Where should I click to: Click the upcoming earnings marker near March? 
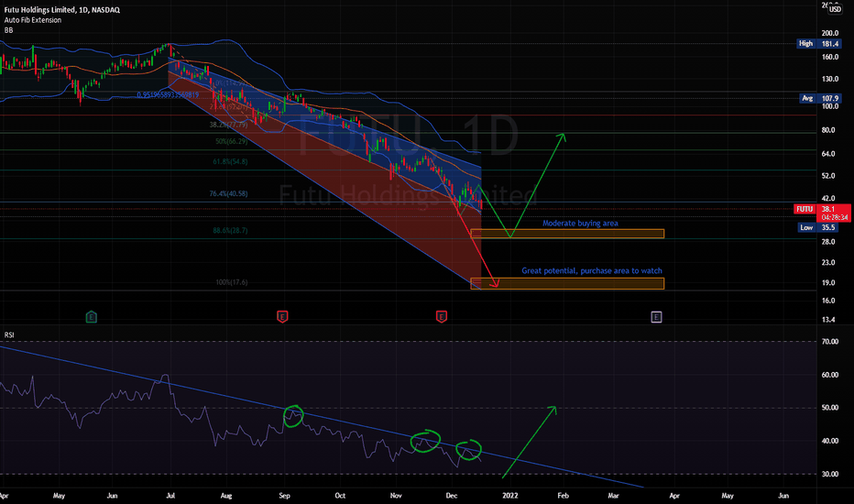pyautogui.click(x=656, y=316)
